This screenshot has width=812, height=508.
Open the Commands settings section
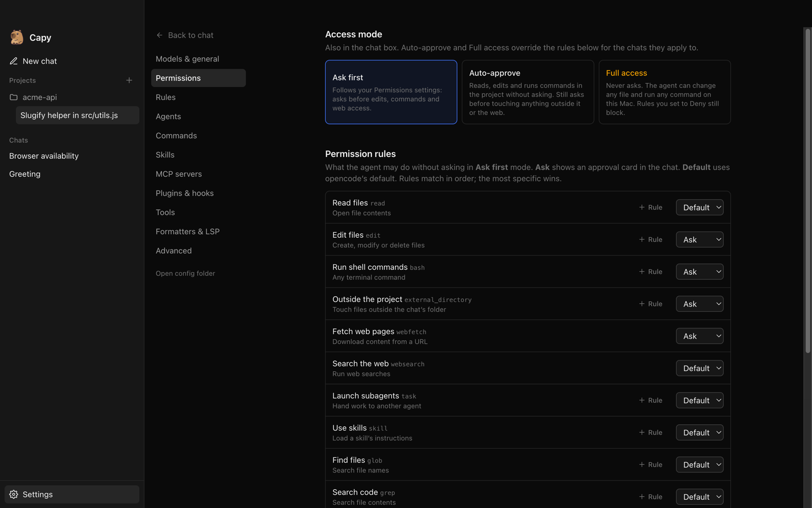pyautogui.click(x=198, y=136)
